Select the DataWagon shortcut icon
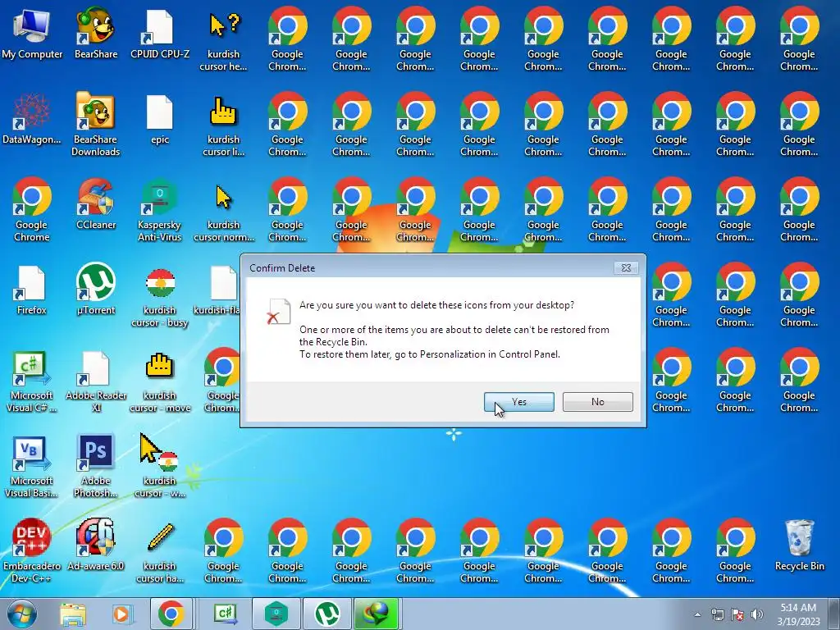 pos(32,120)
